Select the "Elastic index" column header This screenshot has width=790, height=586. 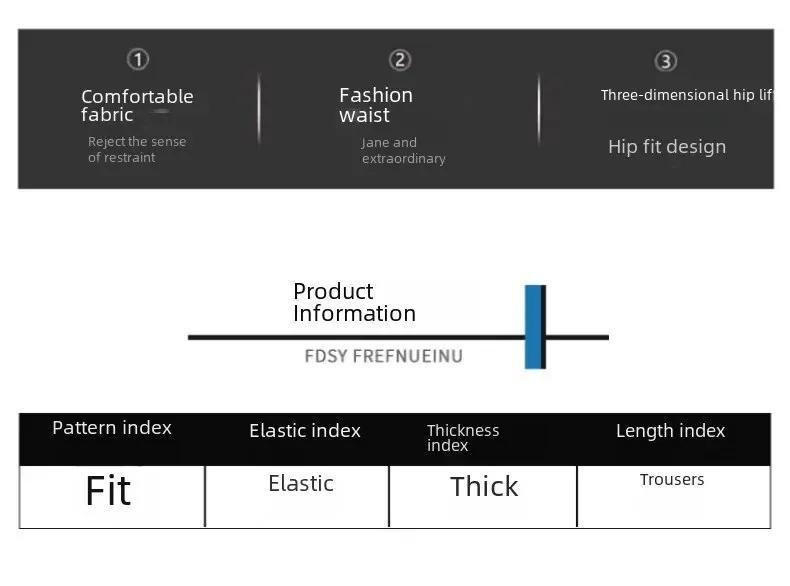(x=305, y=431)
